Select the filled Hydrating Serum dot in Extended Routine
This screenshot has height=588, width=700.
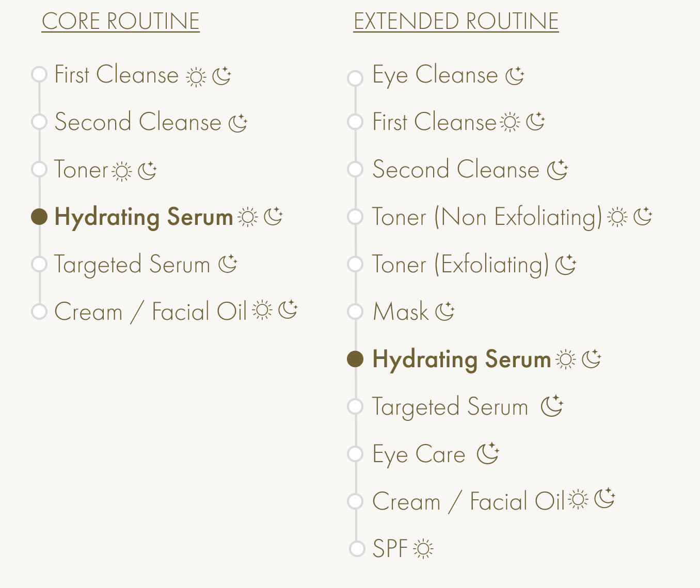[x=355, y=358]
